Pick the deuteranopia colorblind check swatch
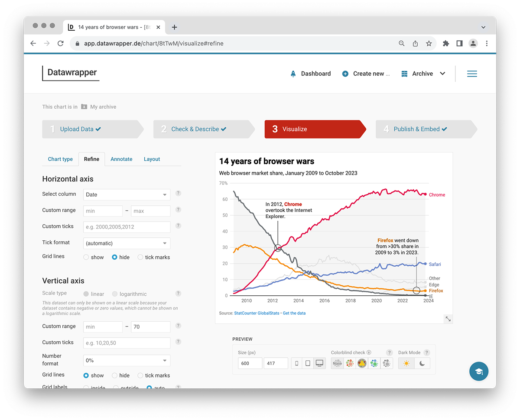Image resolution: width=520 pixels, height=420 pixels. [x=349, y=363]
